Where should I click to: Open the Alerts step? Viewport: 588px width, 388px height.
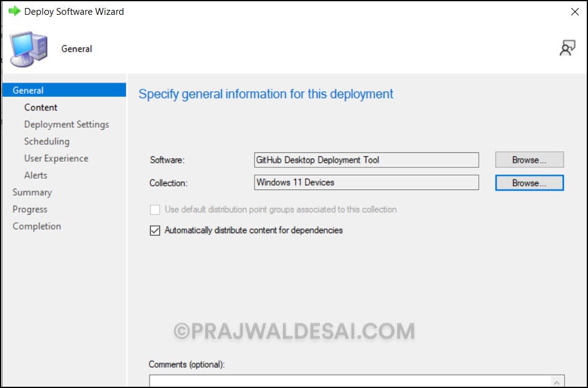coord(36,175)
